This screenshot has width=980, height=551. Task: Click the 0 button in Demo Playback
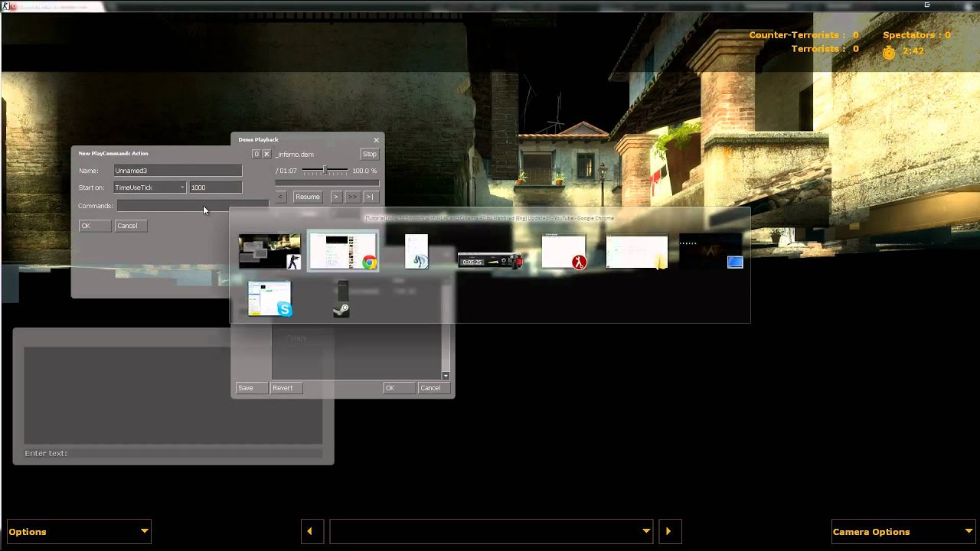pos(256,154)
